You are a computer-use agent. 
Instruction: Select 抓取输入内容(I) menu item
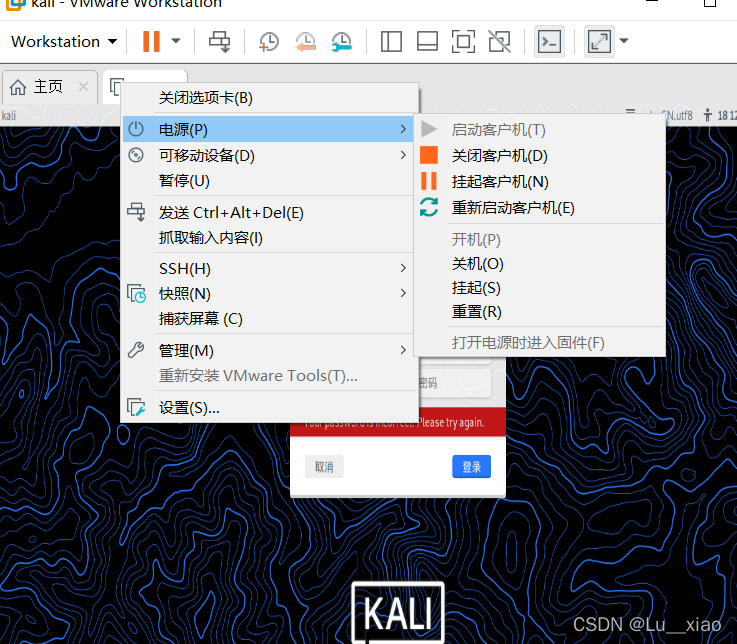click(x=268, y=238)
